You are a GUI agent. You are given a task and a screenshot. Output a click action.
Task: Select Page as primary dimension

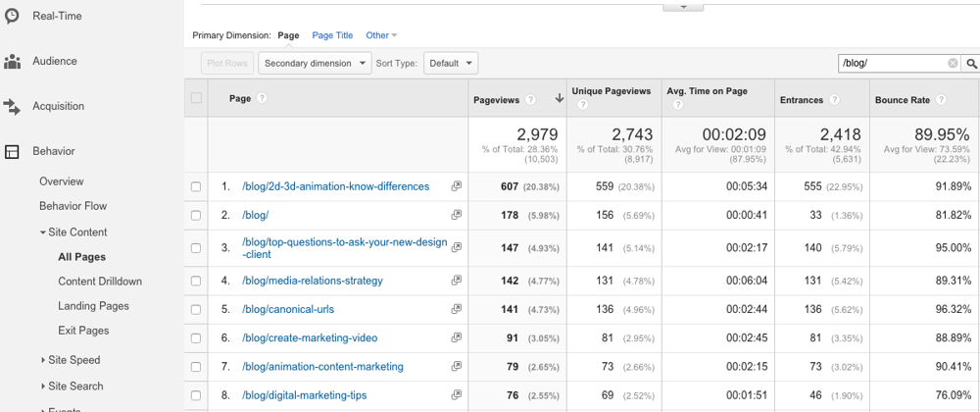point(288,35)
